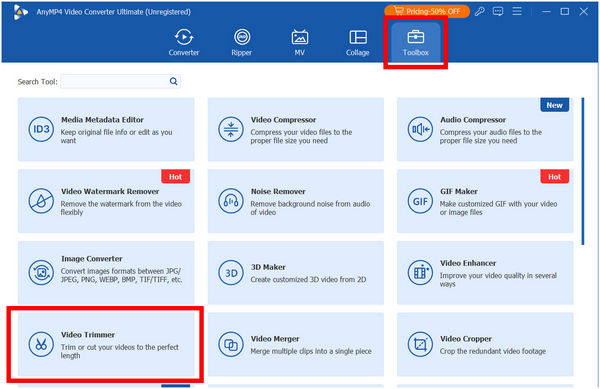Open the Video Enhancer title
This screenshot has width=600, height=389.
coord(468,263)
